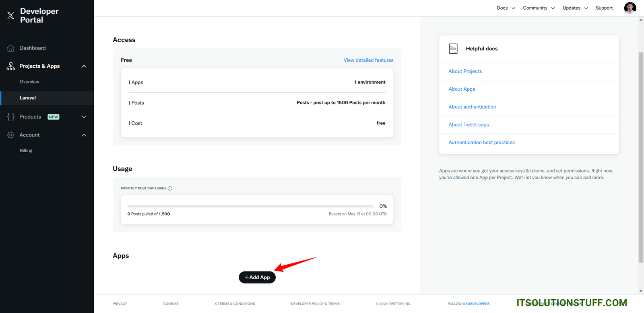Image resolution: width=644 pixels, height=313 pixels.
Task: Open the About authentication doc link
Action: click(x=472, y=107)
